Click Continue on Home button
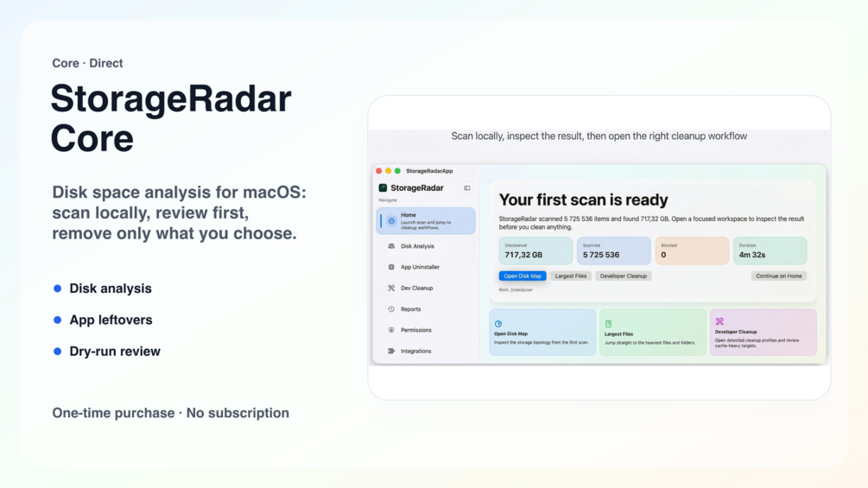 pyautogui.click(x=779, y=276)
